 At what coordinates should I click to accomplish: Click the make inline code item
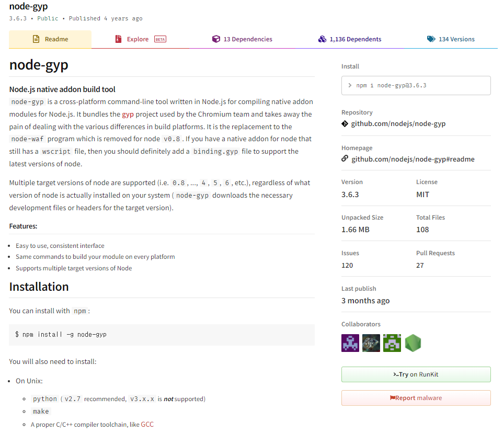tap(41, 412)
